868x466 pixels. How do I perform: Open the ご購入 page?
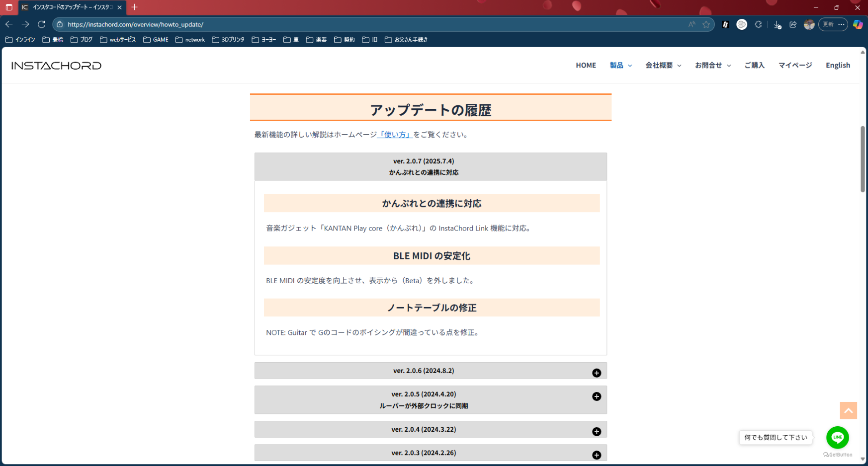point(754,65)
